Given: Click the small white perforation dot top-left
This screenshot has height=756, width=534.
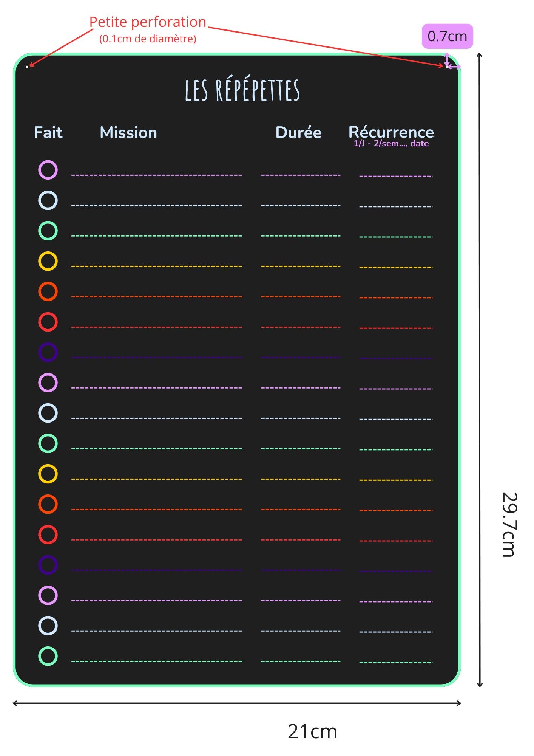Looking at the screenshot, I should coord(27,67).
